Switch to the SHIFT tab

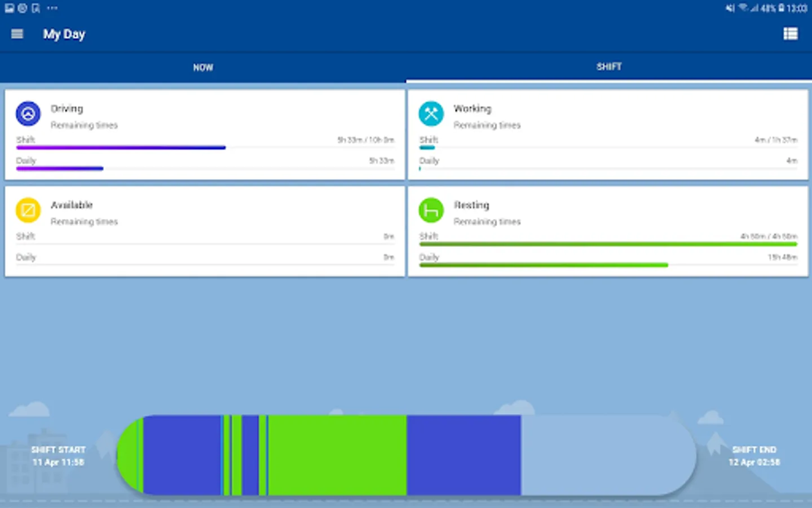tap(608, 67)
